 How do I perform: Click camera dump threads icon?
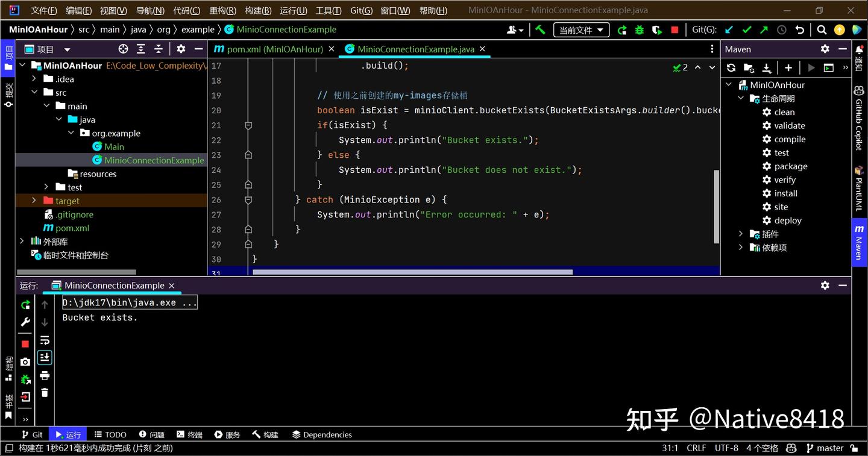click(x=25, y=361)
